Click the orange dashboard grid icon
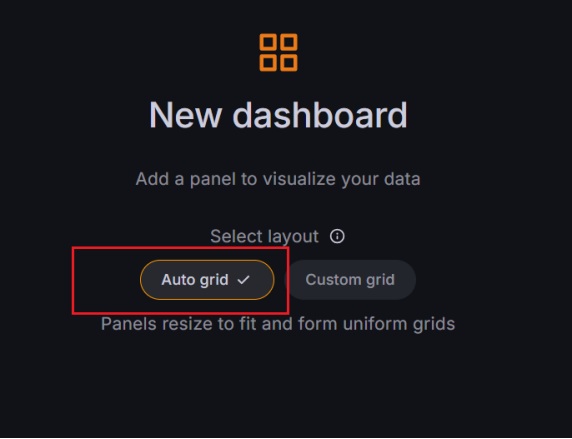Image resolution: width=572 pixels, height=439 pixels. point(278,53)
